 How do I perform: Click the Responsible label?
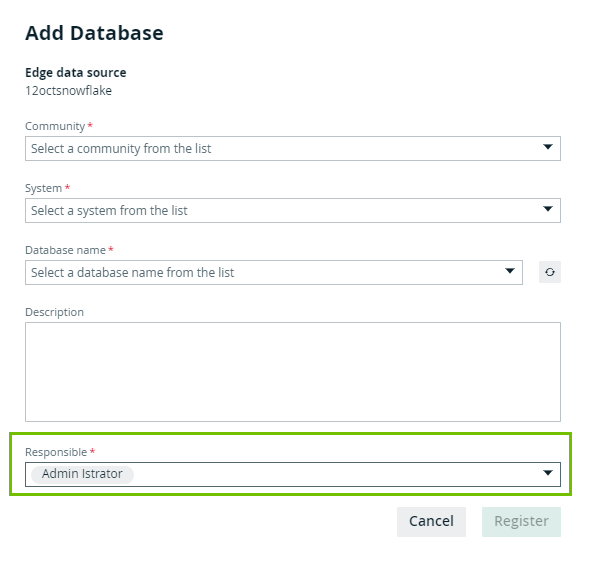(56, 452)
